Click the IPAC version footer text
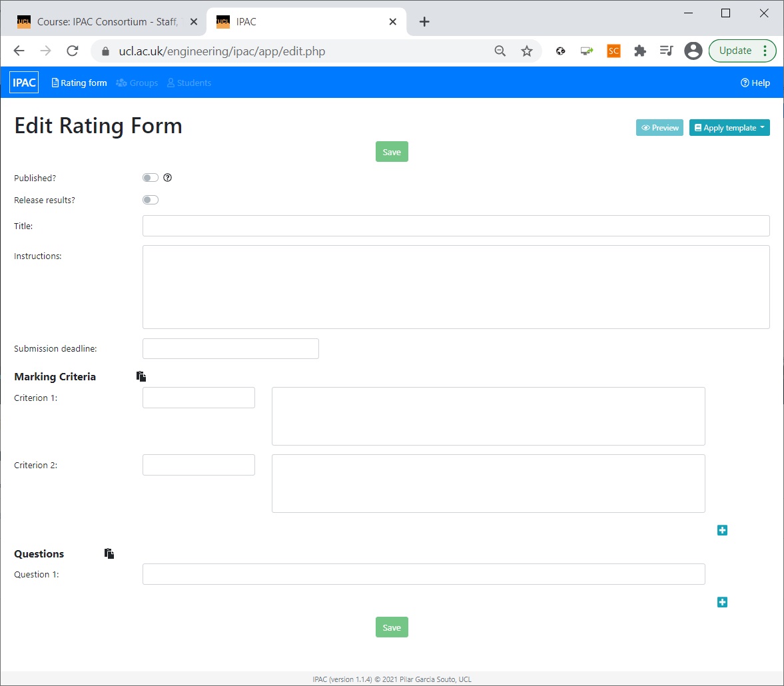The width and height of the screenshot is (784, 686). 392,679
